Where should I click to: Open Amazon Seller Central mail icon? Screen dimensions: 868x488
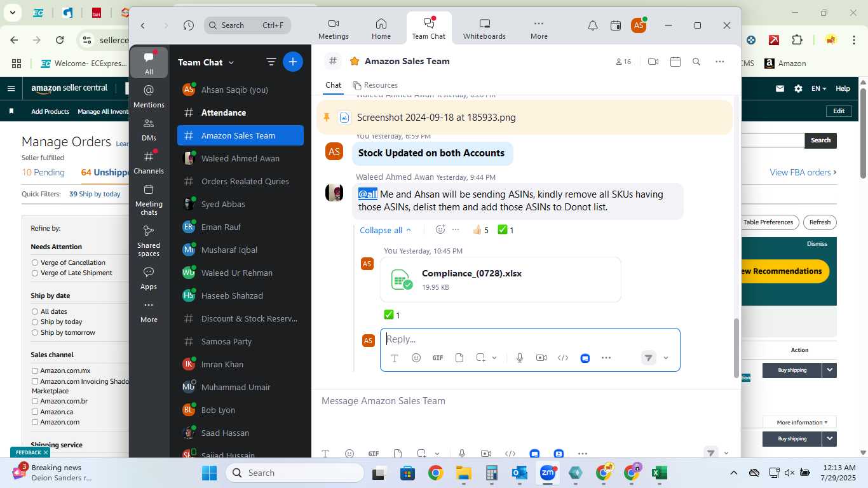click(x=780, y=88)
